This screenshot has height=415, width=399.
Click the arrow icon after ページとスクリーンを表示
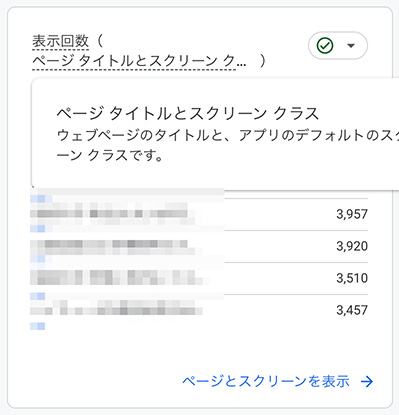(367, 381)
